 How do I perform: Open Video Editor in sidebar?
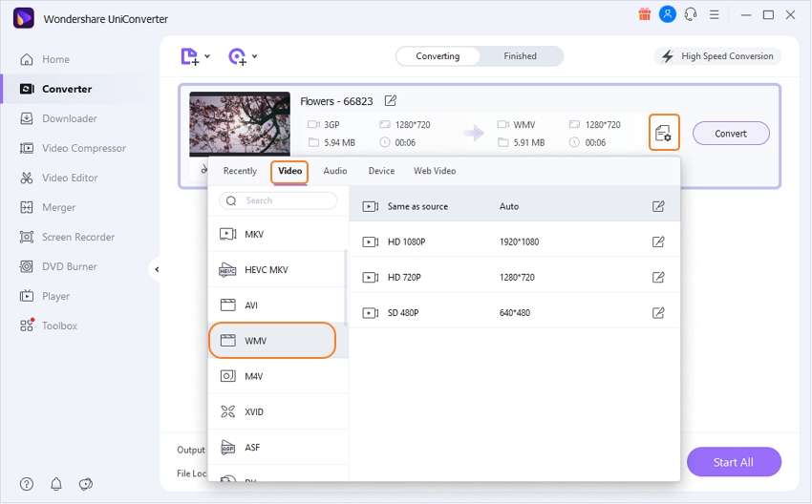(58, 178)
